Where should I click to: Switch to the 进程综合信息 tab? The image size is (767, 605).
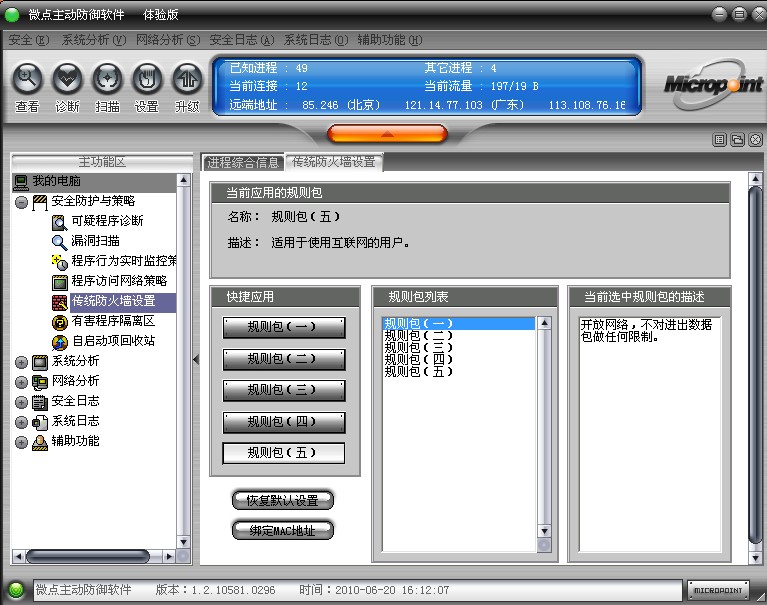[x=243, y=162]
